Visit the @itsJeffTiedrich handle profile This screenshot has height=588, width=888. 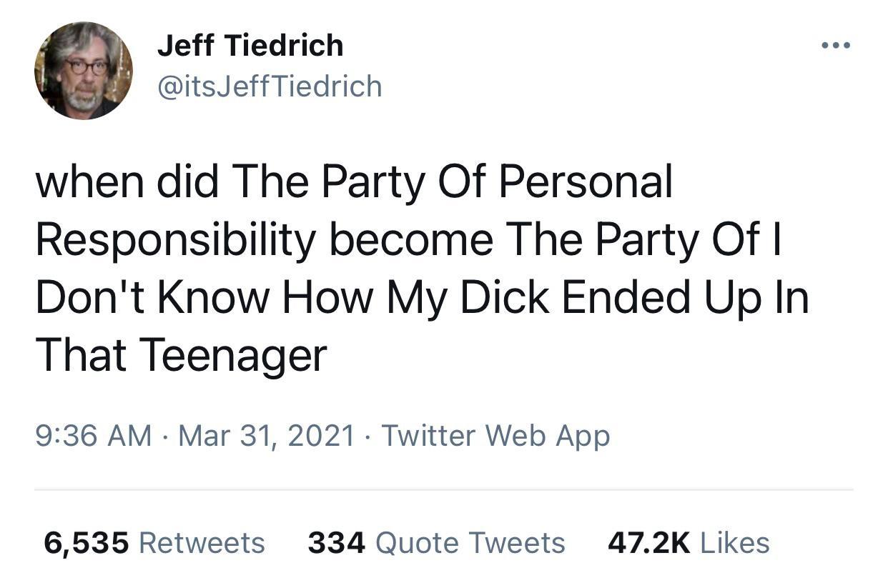pyautogui.click(x=270, y=87)
